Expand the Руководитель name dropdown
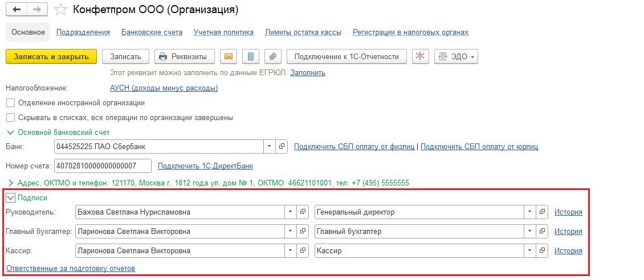 [290, 212]
